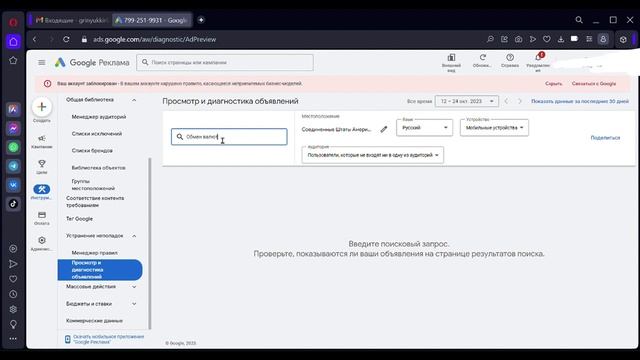Click the Поделиться link
Screen dimensions: 640x360
click(605, 138)
